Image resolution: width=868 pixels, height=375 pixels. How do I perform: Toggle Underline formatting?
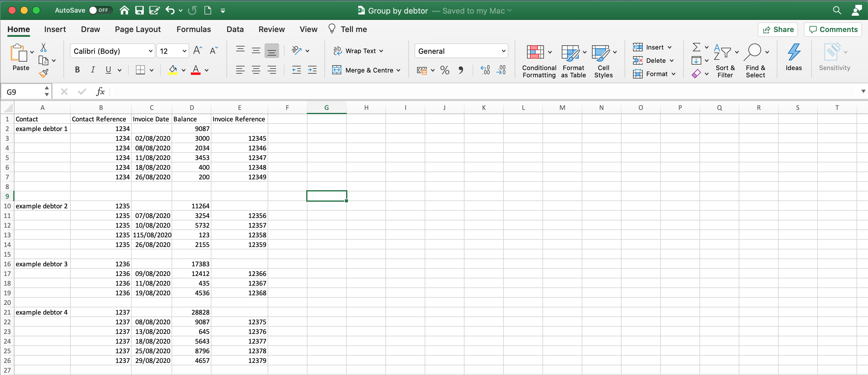coord(108,70)
